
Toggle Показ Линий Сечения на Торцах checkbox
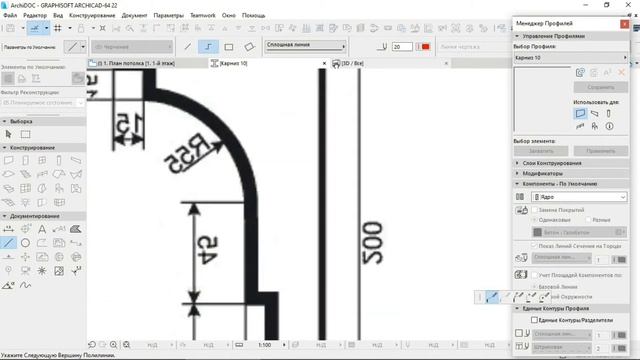point(534,246)
